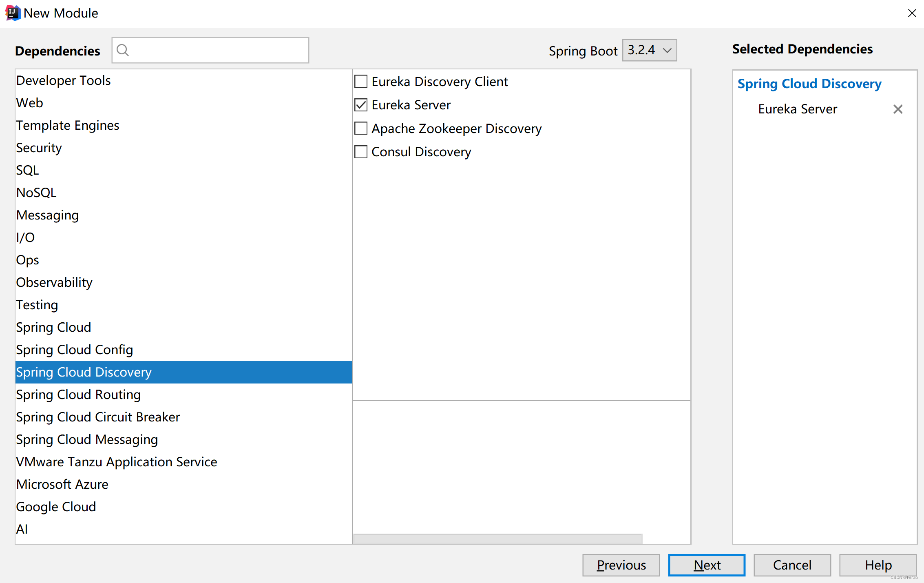Go back with the Previous button
This screenshot has height=583, width=924.
tap(621, 565)
